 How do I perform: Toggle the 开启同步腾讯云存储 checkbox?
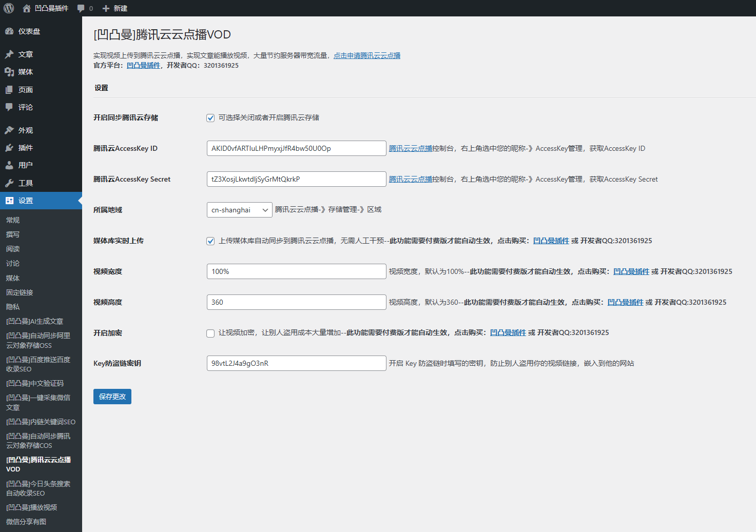pos(210,118)
